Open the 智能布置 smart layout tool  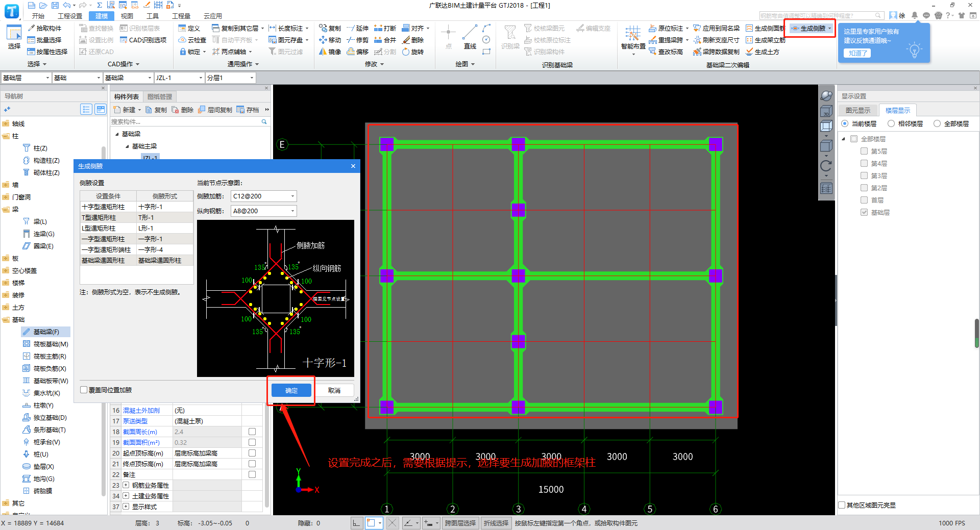(633, 39)
